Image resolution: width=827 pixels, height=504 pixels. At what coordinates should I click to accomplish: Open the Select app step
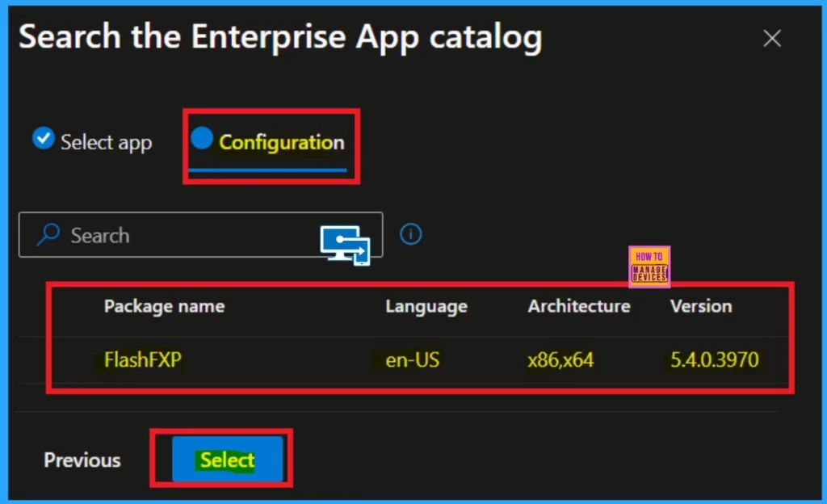pos(92,141)
